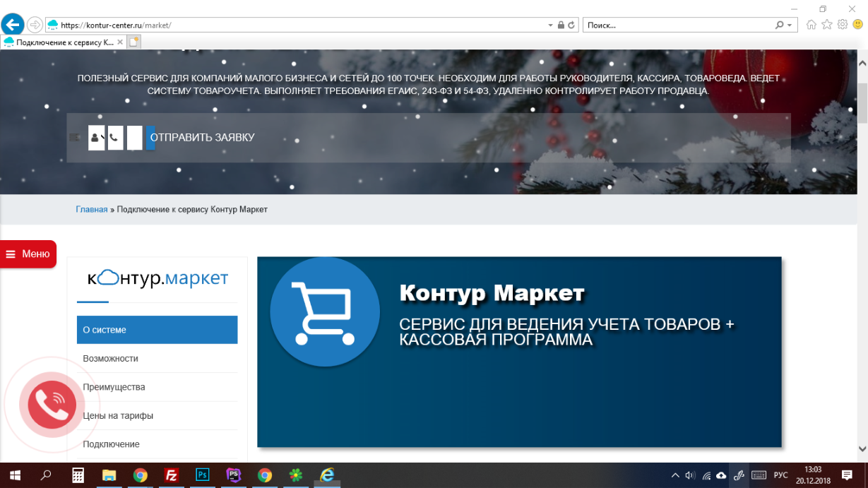868x488 pixels.
Task: Open File Explorer from the taskbar
Action: (109, 475)
